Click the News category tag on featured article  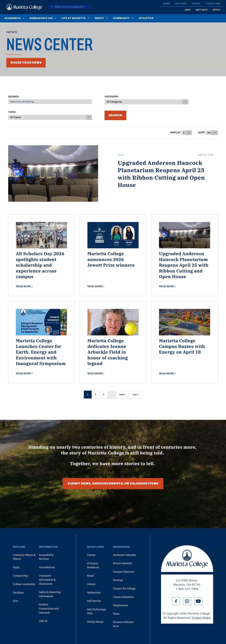[121, 155]
